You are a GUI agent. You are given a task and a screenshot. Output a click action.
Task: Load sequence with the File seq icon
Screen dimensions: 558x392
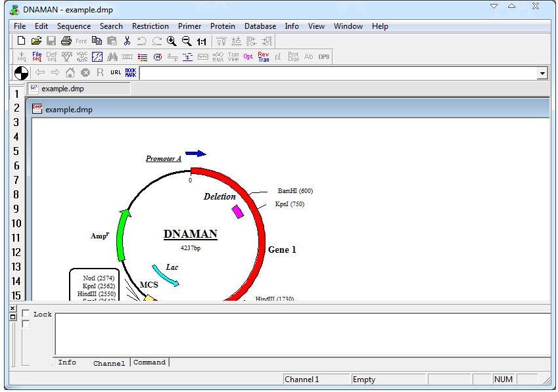coord(37,56)
